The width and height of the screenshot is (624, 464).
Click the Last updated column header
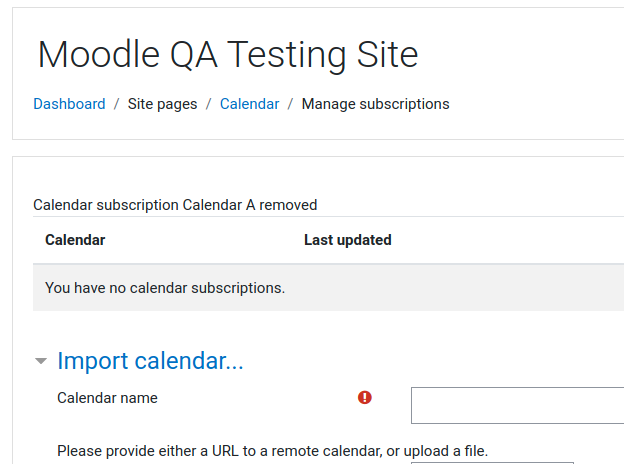(x=348, y=240)
